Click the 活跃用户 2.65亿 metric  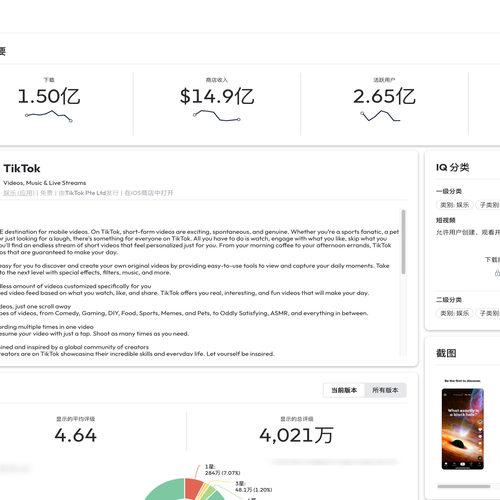[384, 92]
